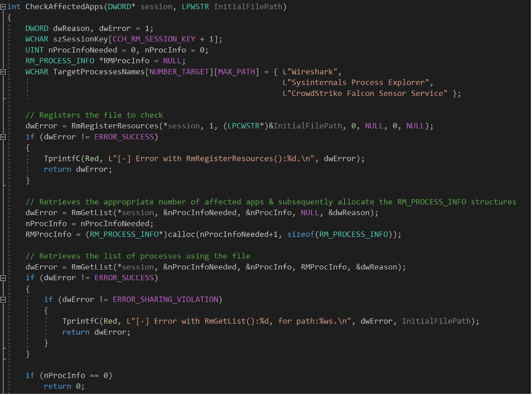Click the "nProcInfo = nProcInfoNeeded;" assignment
This screenshot has width=532, height=395.
point(89,223)
